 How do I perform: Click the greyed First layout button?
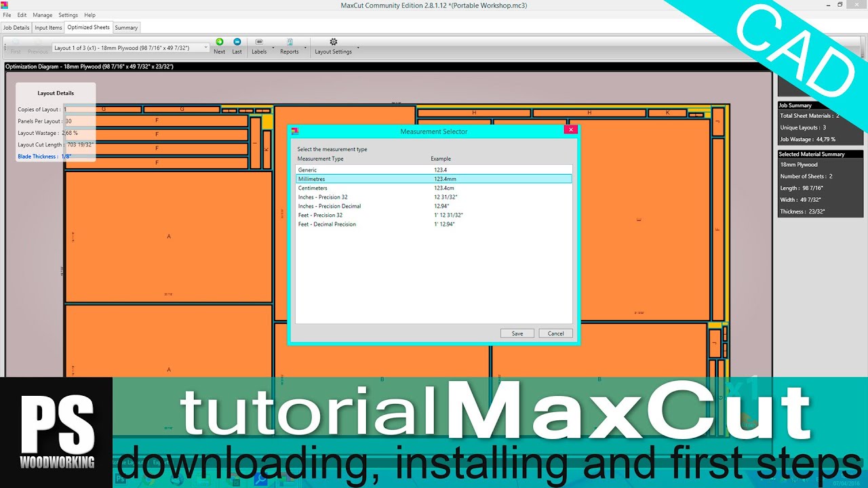pyautogui.click(x=16, y=46)
